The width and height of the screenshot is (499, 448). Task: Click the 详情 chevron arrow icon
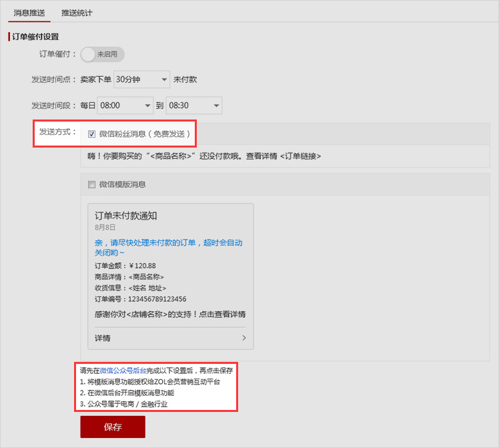pyautogui.click(x=244, y=338)
